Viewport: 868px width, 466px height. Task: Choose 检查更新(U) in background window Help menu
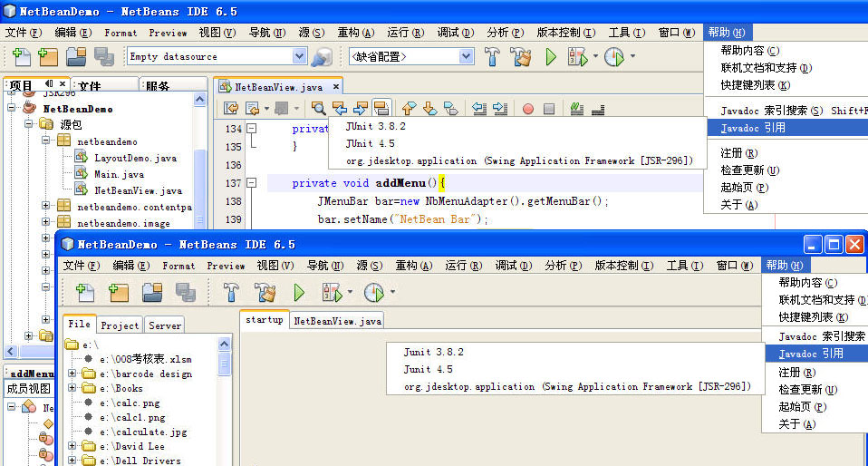point(749,170)
